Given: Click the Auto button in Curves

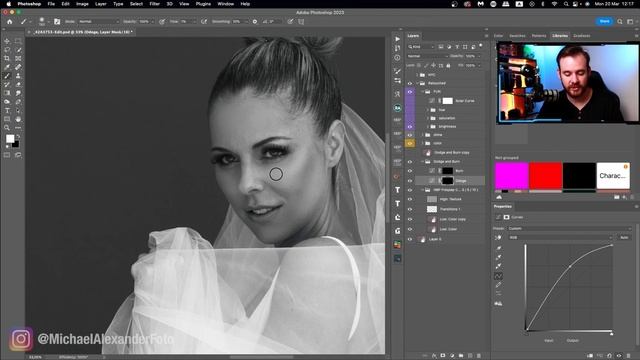Looking at the screenshot, I should click(x=624, y=238).
